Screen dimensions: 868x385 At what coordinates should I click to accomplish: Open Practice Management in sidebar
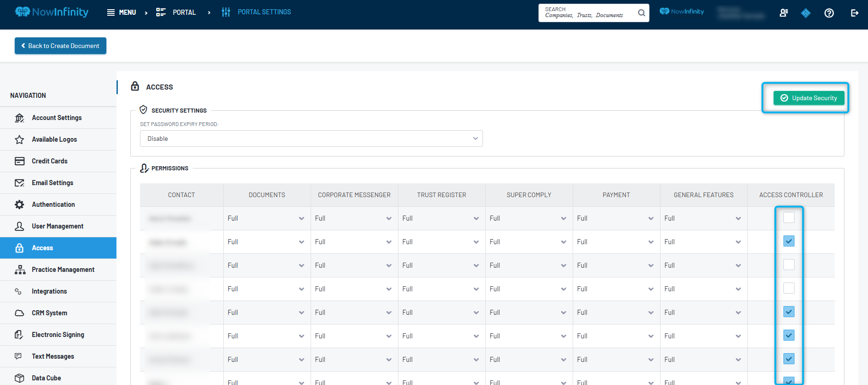[63, 270]
